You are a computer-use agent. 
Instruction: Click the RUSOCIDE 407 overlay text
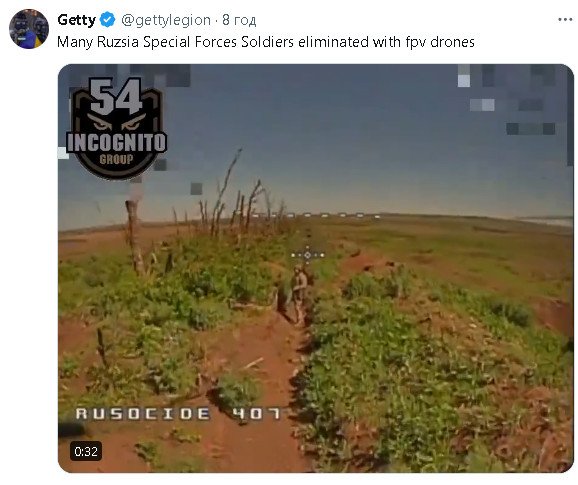(178, 414)
